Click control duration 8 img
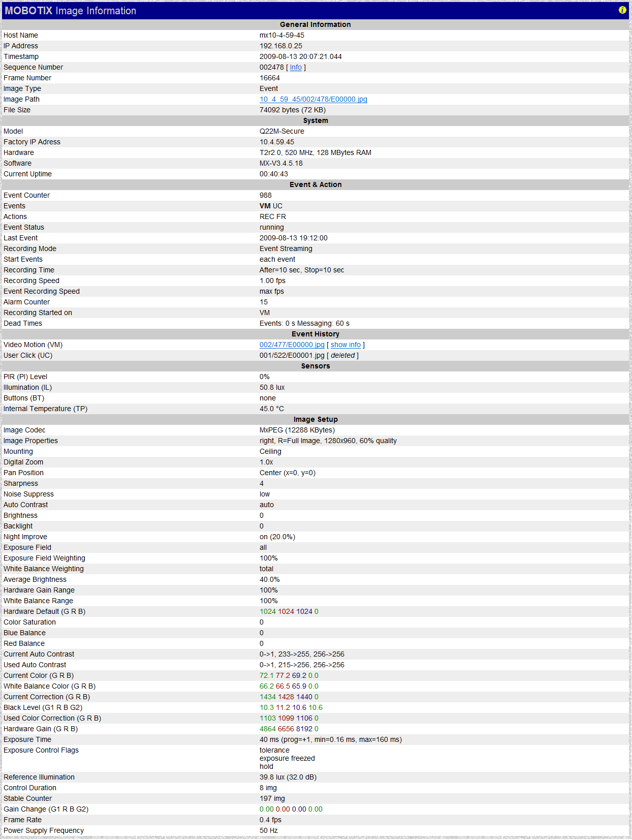 pyautogui.click(x=268, y=788)
